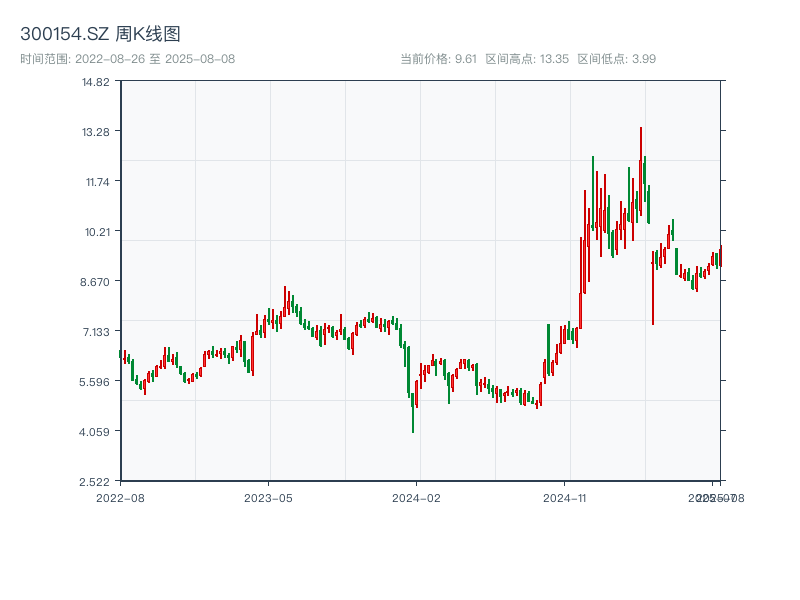Select the 2024-02 x-axis date marker
800x600 pixels.
pyautogui.click(x=417, y=497)
